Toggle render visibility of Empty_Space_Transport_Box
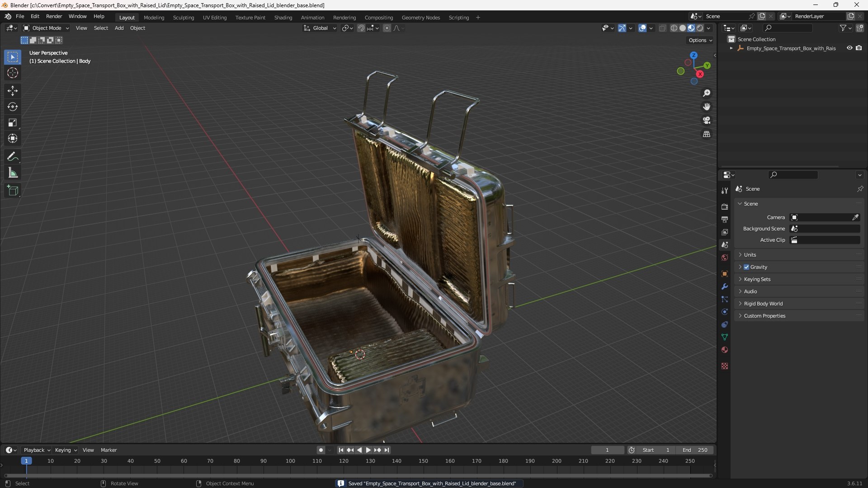868x488 pixels. click(859, 48)
